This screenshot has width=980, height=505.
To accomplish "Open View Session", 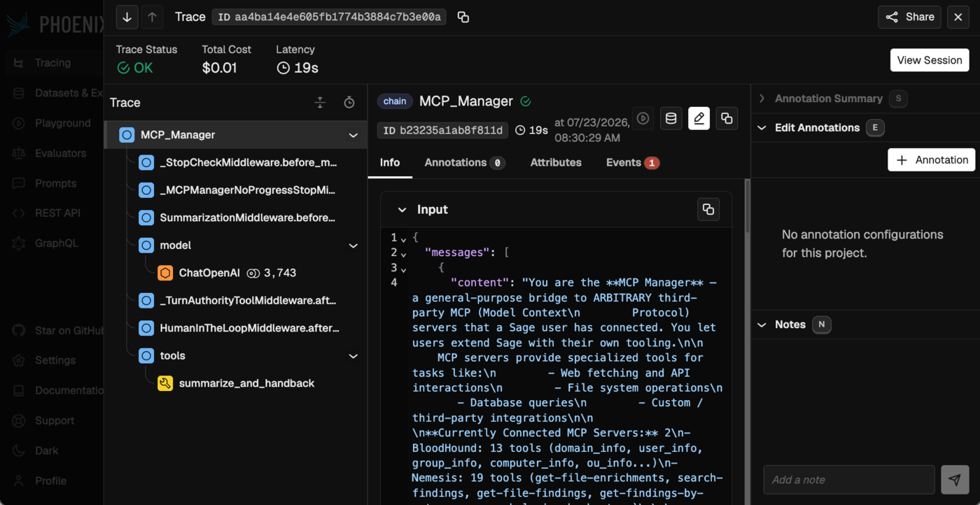I will pos(930,60).
